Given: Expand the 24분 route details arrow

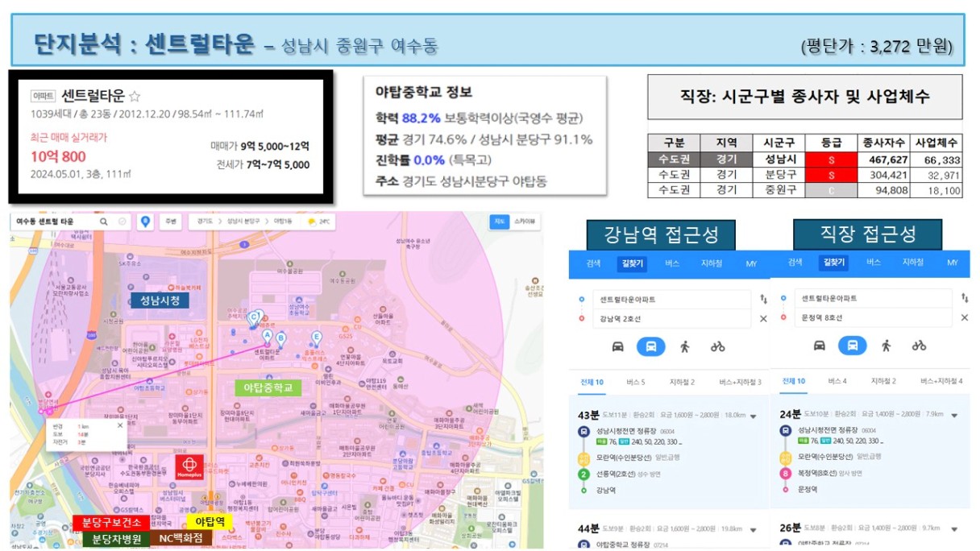Looking at the screenshot, I should click(954, 415).
